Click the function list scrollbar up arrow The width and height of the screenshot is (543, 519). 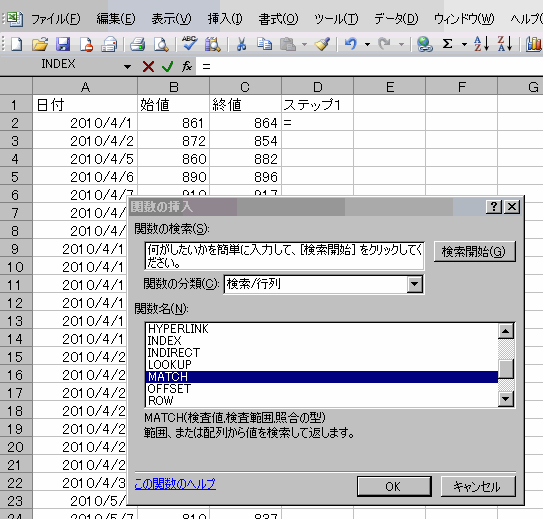506,331
